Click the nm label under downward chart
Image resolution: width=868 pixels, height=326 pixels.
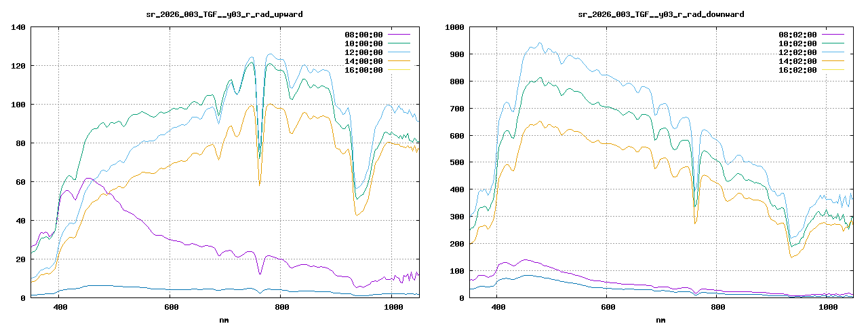click(661, 319)
